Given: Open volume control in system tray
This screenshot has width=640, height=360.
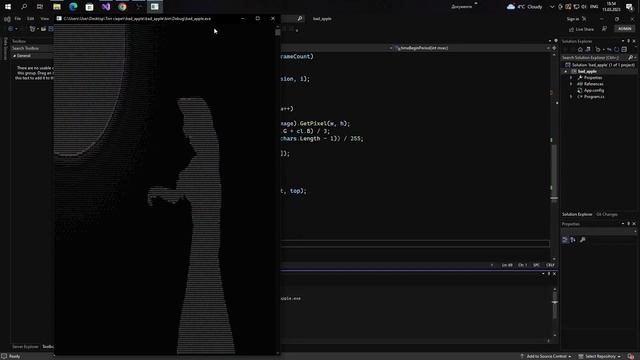Looking at the screenshot, I should (x=584, y=7).
